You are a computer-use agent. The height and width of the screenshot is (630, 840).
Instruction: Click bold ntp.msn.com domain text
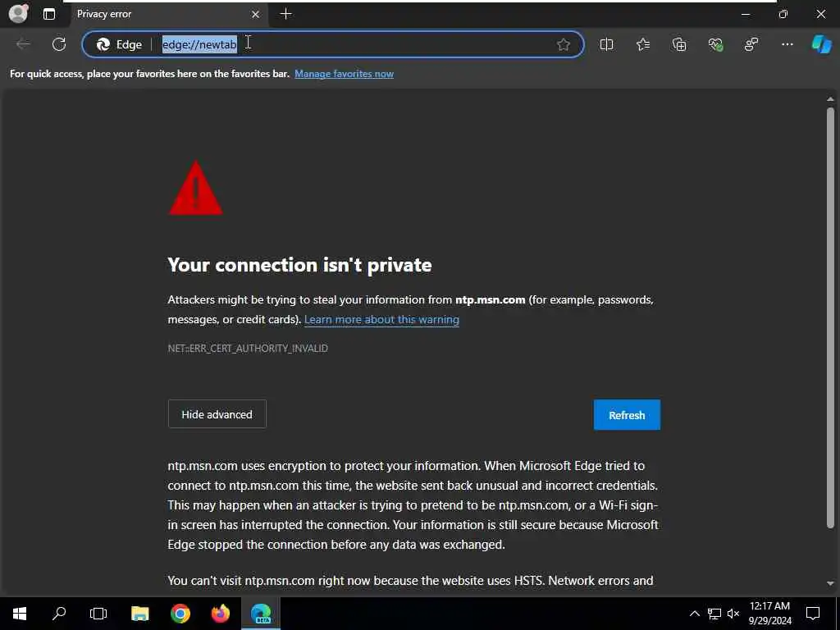click(x=491, y=300)
